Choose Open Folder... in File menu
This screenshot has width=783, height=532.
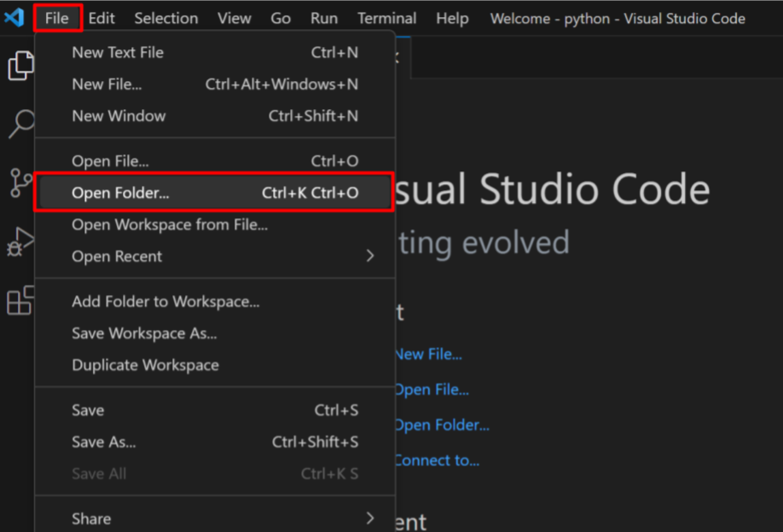(215, 193)
